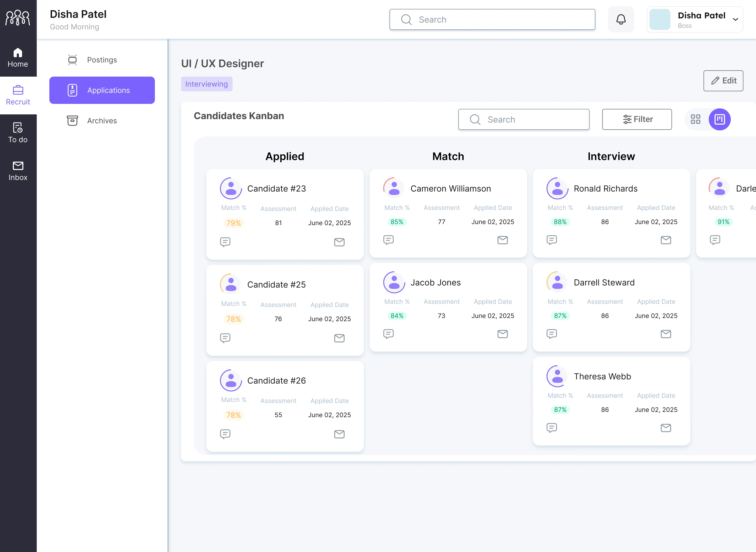Switch to the Postings tab
Screen dimensions: 756x552
pos(102,60)
